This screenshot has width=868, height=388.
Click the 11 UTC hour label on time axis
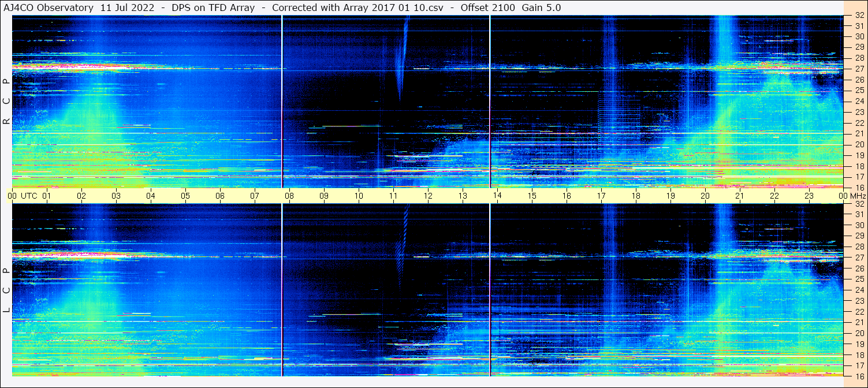[x=393, y=196]
